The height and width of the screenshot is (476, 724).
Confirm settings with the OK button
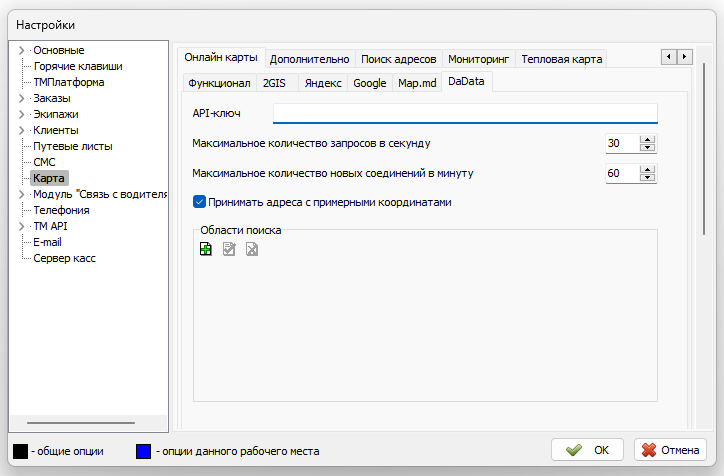click(x=587, y=450)
